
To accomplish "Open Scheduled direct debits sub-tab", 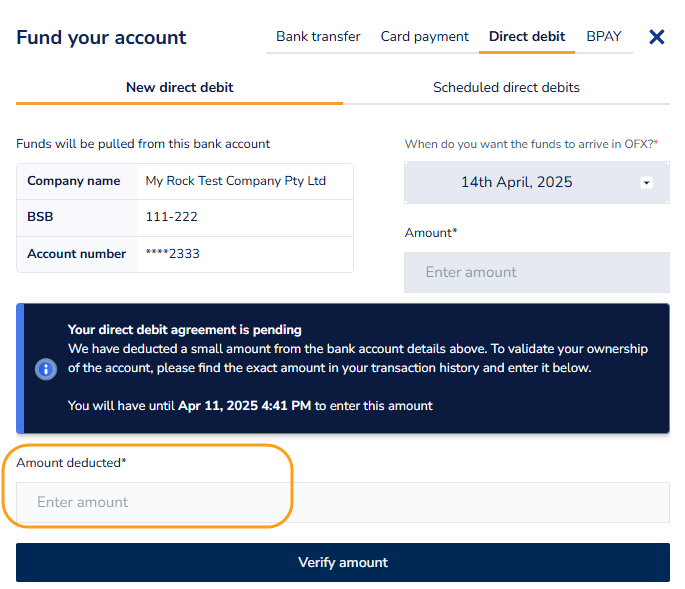I will (x=506, y=87).
